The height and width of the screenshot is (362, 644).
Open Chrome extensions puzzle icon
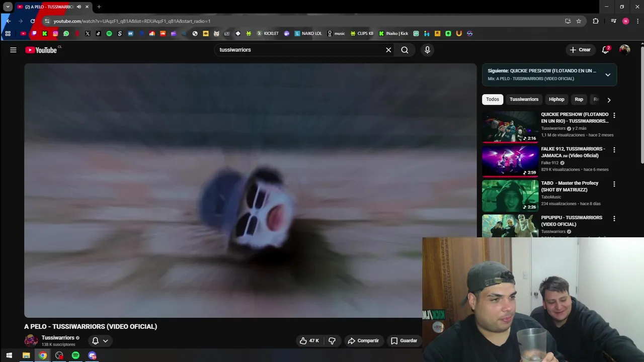[x=596, y=21]
